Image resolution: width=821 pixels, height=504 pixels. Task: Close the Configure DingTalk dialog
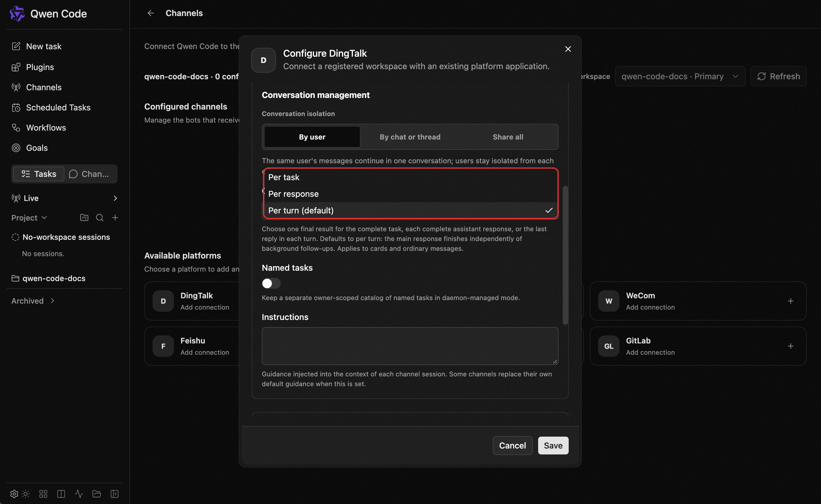point(568,49)
